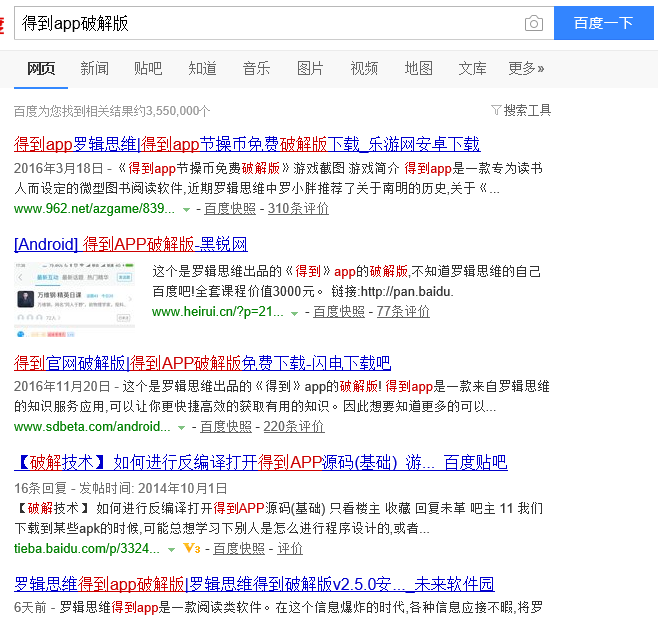
Task: Click the 2016年11月20日 date text
Action: point(62,387)
